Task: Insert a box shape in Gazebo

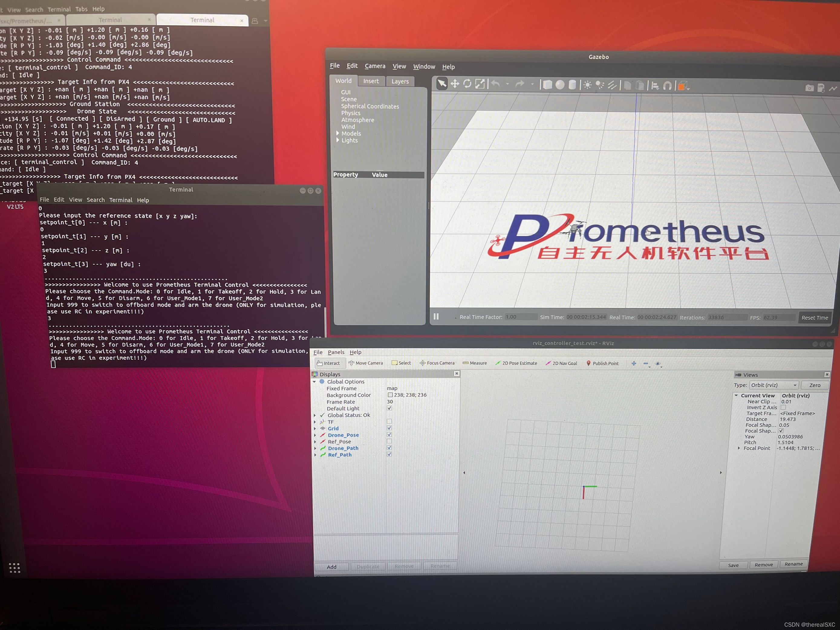Action: click(547, 85)
